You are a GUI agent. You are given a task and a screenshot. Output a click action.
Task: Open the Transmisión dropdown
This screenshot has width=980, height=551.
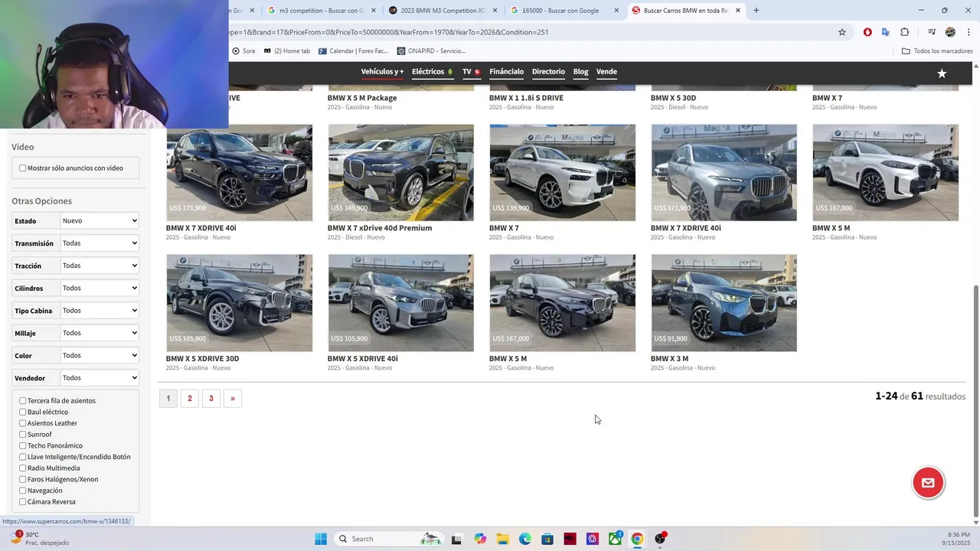[x=100, y=243]
